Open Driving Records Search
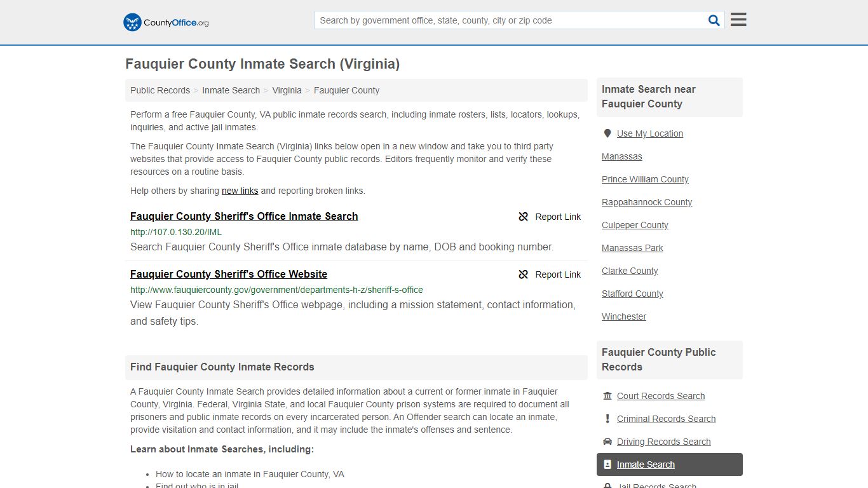 pos(663,442)
